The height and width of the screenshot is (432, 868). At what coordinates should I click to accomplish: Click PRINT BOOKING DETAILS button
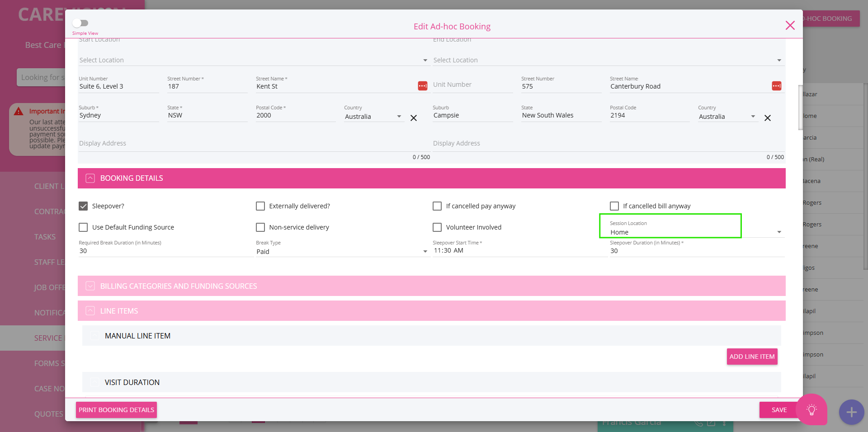pyautogui.click(x=116, y=410)
